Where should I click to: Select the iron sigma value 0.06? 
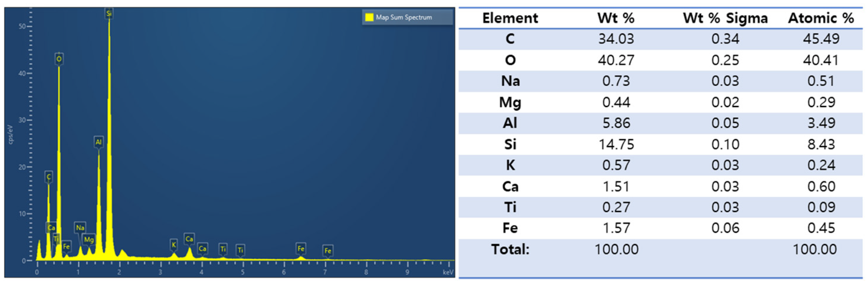point(725,228)
